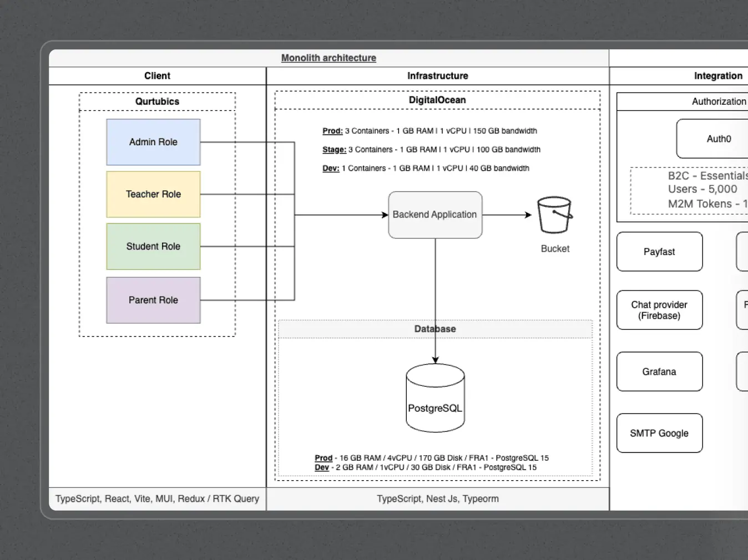Select the Auth0 box
The height and width of the screenshot is (560, 748).
(x=718, y=139)
